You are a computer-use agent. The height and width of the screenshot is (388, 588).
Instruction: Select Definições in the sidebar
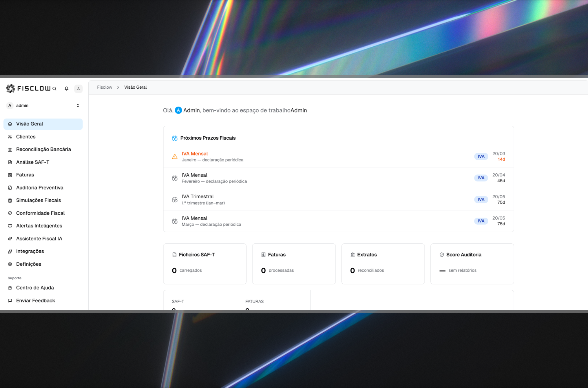coord(29,264)
